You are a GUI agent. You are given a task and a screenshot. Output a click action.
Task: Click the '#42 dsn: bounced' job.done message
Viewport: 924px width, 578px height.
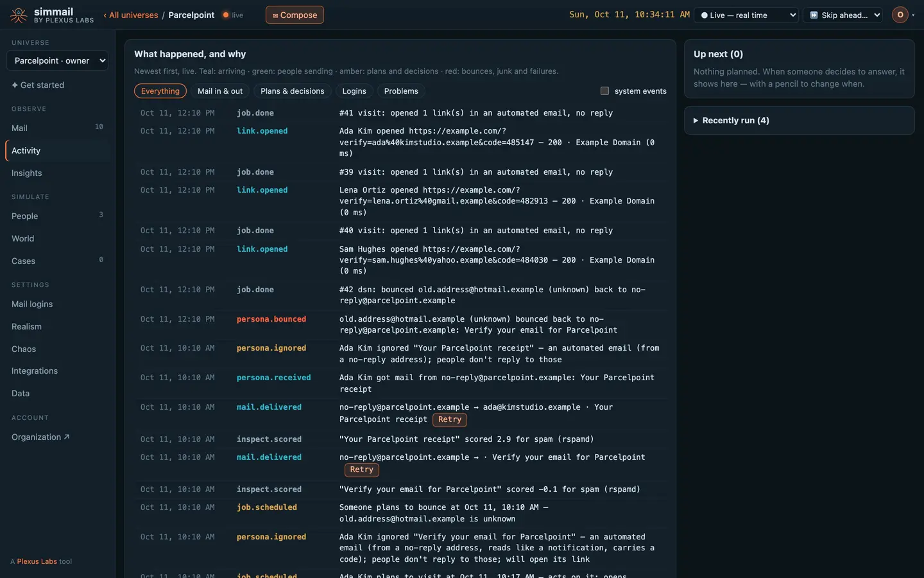(x=492, y=295)
